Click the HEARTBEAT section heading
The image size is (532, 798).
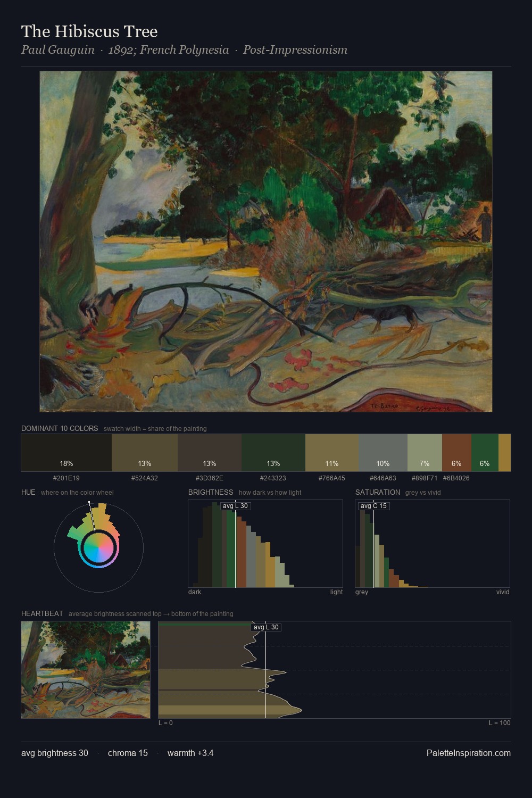point(42,613)
